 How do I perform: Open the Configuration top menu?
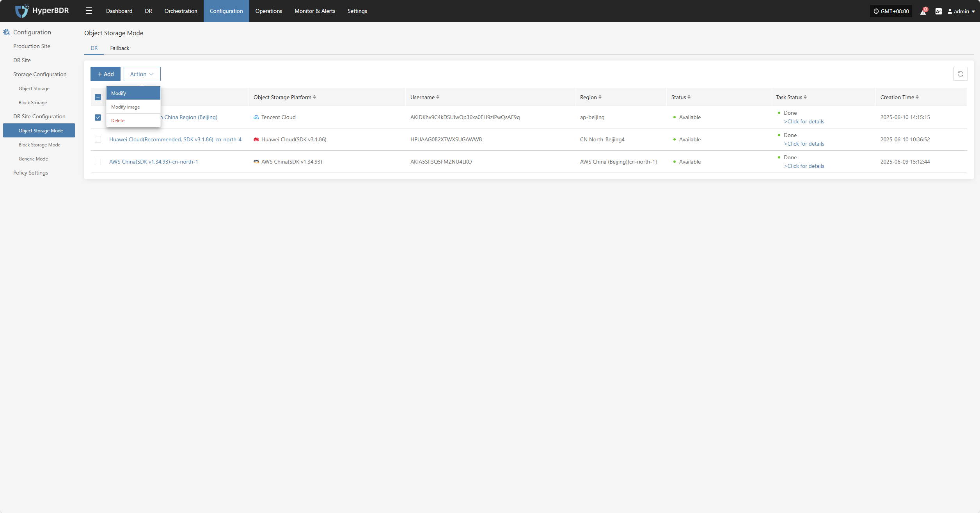226,11
